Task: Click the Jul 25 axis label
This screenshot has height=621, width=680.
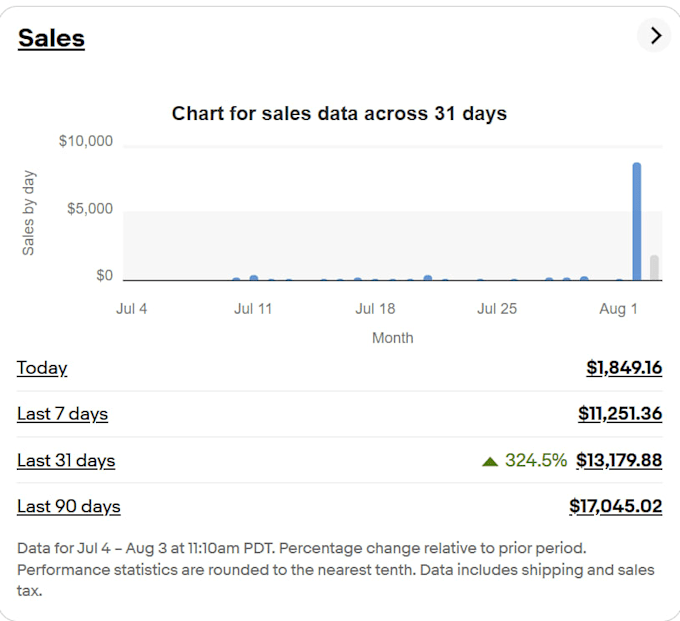Action: 497,309
